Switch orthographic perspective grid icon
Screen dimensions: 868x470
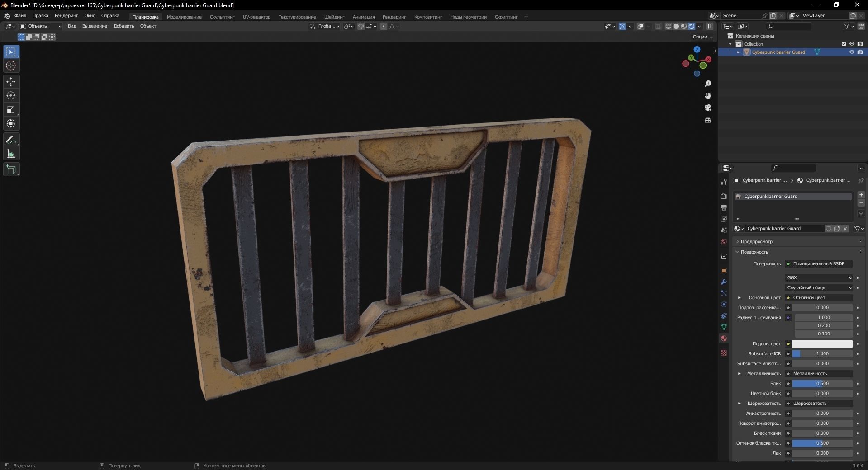(708, 120)
